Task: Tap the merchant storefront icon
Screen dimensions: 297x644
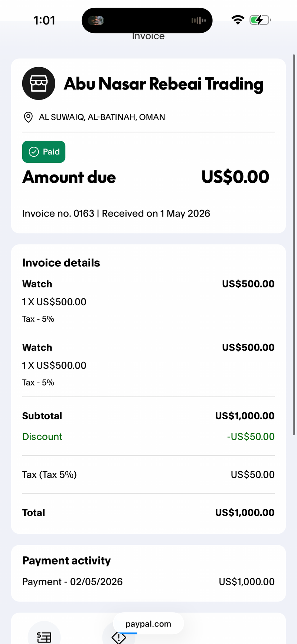Action: 39,83
